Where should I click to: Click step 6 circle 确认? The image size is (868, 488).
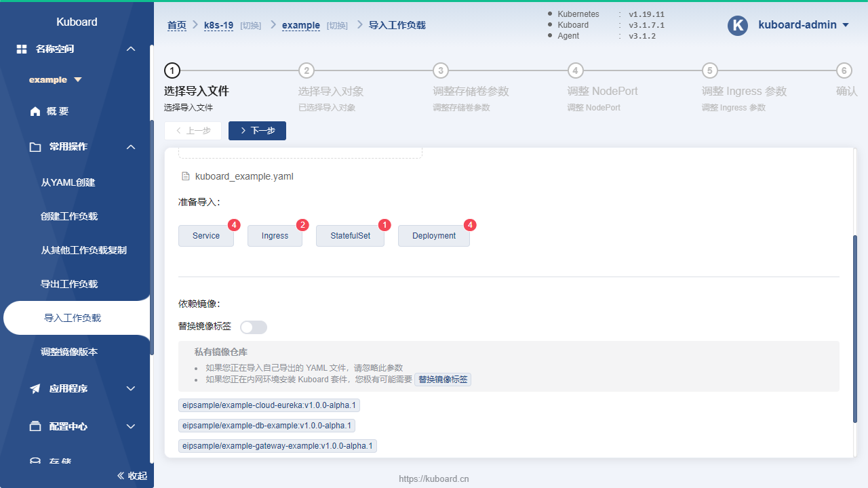(x=844, y=70)
